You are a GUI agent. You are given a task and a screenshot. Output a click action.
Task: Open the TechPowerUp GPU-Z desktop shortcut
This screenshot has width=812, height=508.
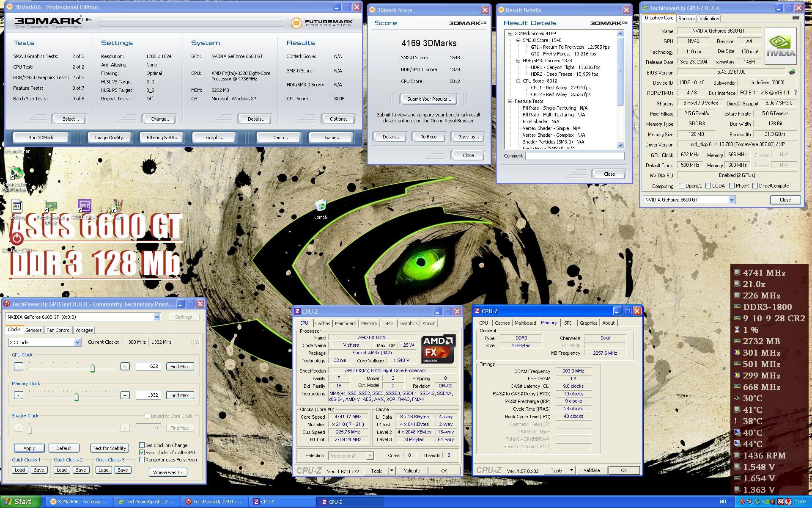point(51,207)
